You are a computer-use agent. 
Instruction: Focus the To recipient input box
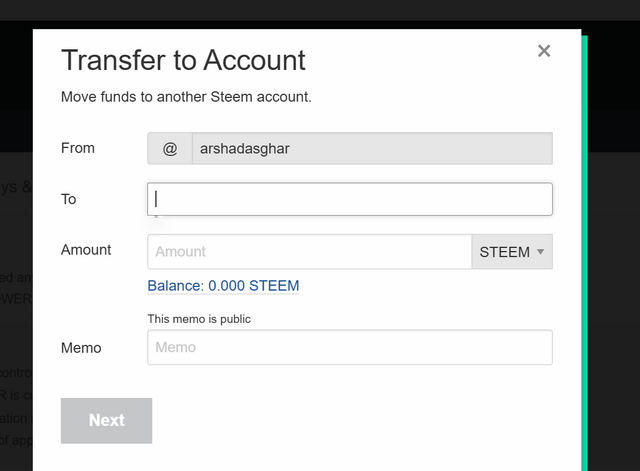coord(350,199)
